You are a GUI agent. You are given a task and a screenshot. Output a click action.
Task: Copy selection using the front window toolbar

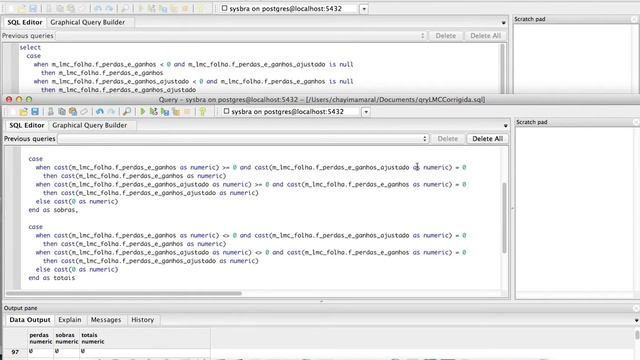[x=62, y=111]
